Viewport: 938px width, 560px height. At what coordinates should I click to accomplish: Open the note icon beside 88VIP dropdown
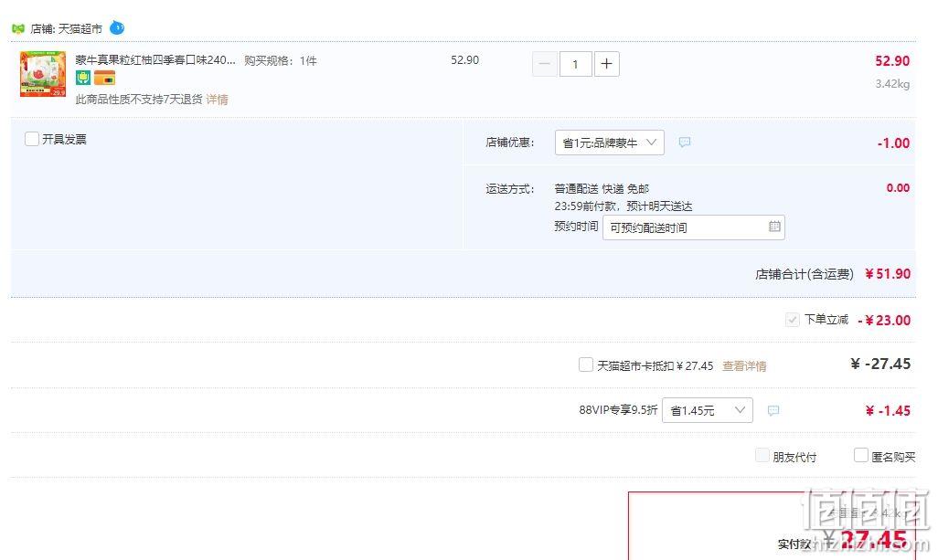773,410
